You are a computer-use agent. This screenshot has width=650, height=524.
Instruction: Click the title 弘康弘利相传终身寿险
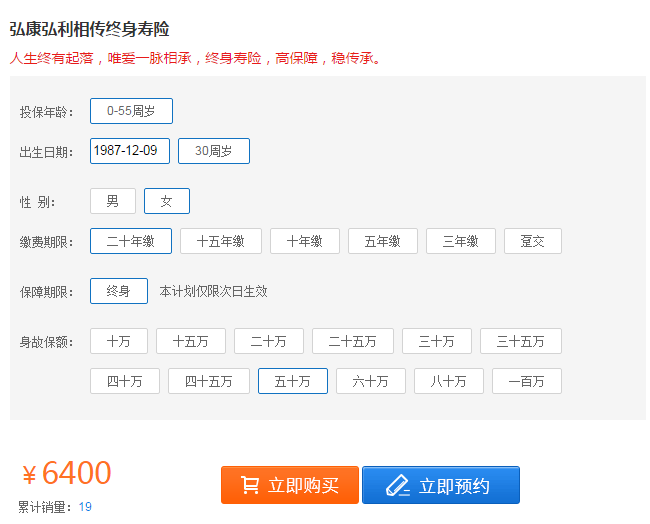pos(90,29)
